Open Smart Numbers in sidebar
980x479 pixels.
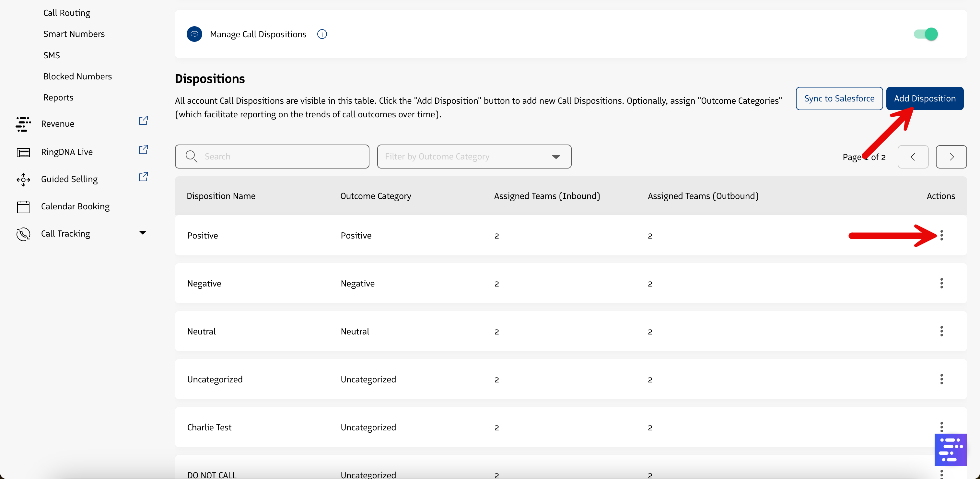(74, 34)
